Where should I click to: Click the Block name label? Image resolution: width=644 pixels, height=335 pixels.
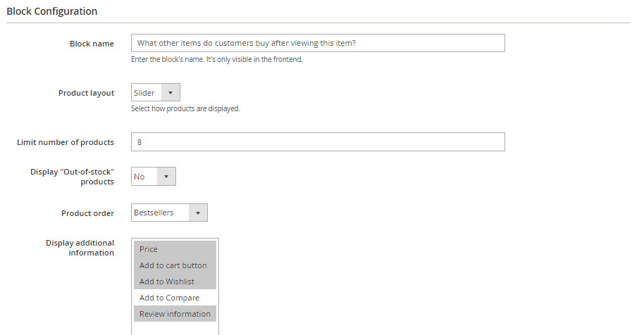click(92, 44)
